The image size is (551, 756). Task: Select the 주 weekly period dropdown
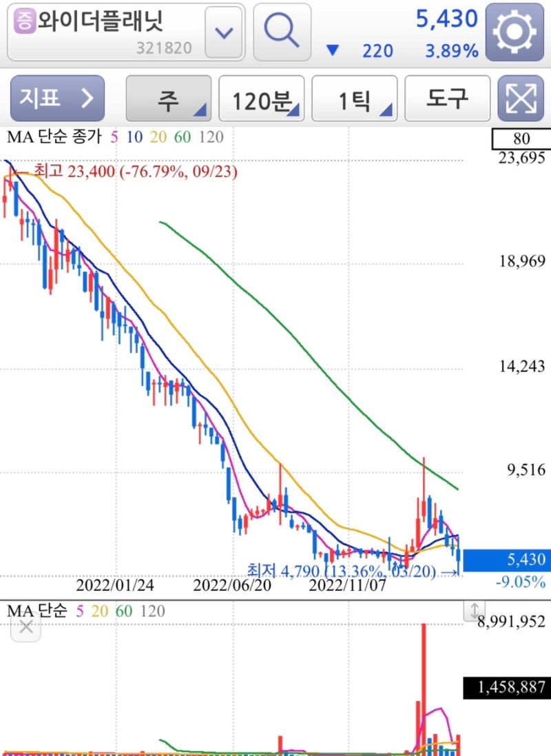[169, 99]
